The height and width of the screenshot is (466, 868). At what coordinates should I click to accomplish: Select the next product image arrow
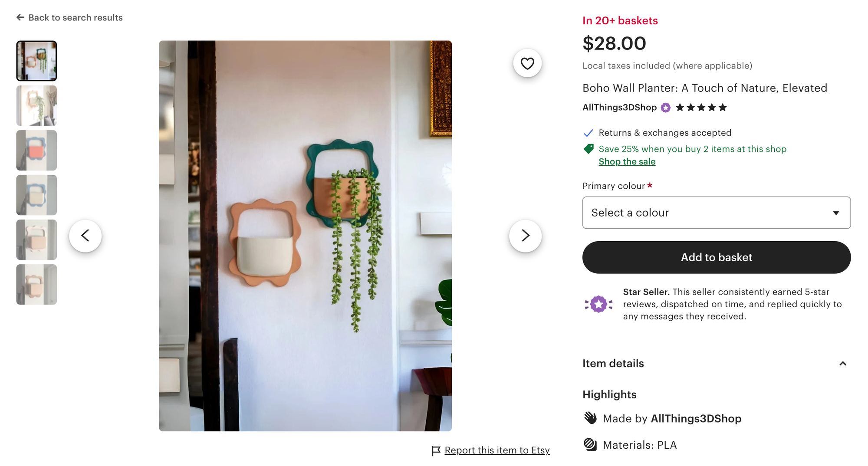[525, 235]
